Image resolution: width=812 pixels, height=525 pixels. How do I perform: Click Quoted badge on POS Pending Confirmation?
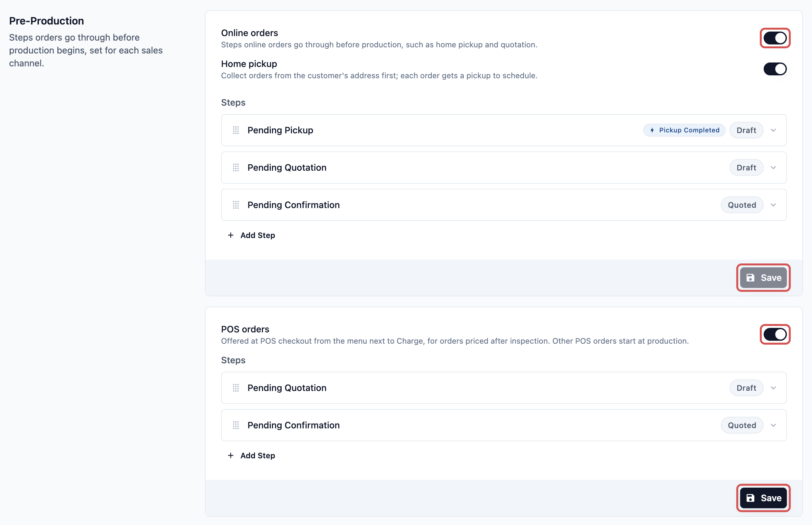742,425
